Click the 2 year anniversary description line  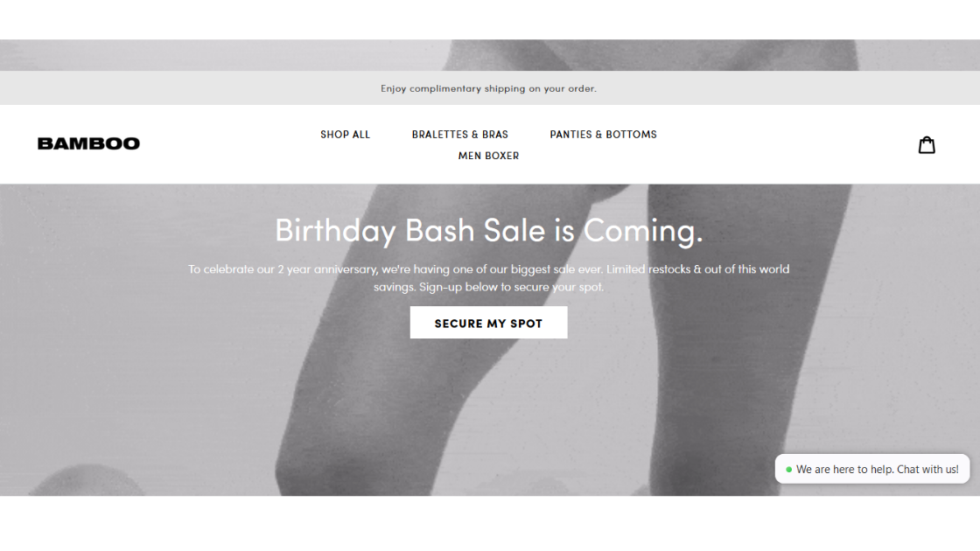[489, 269]
